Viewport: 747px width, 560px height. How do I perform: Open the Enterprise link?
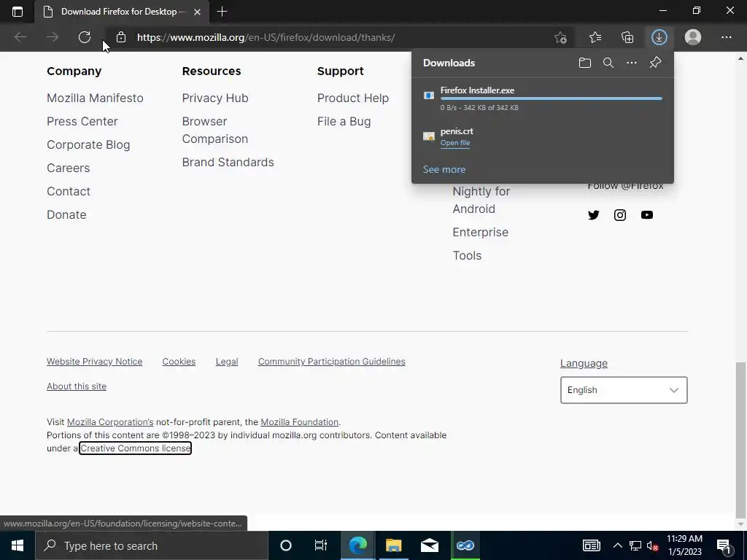click(480, 233)
